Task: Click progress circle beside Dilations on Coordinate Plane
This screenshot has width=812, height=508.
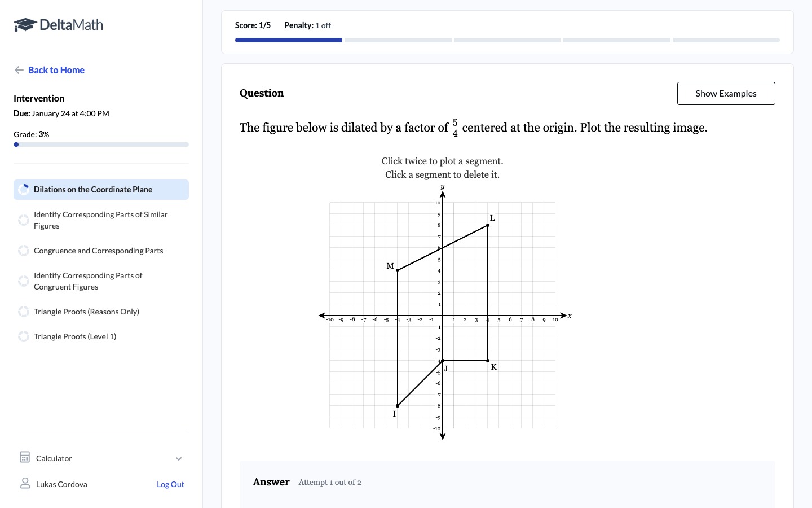Action: point(24,190)
